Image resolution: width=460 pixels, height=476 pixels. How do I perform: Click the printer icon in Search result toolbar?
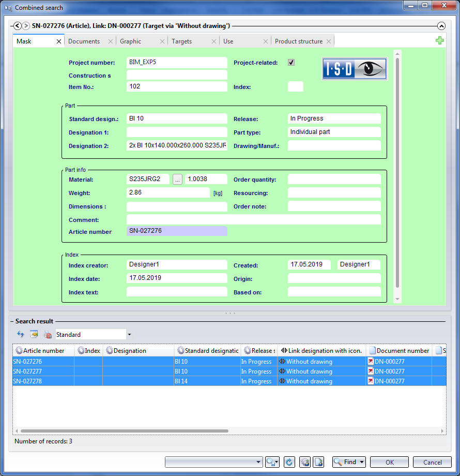[48, 334]
